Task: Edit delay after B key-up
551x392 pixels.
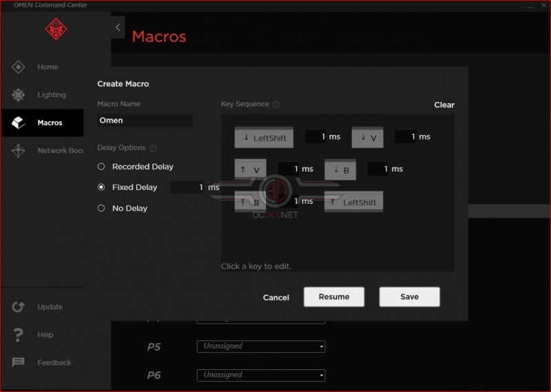Action: 289,200
